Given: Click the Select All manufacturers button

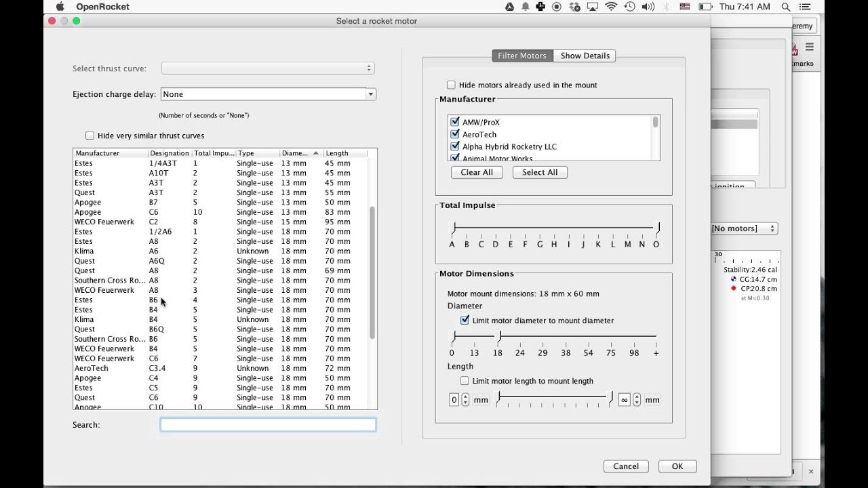Looking at the screenshot, I should [x=540, y=172].
